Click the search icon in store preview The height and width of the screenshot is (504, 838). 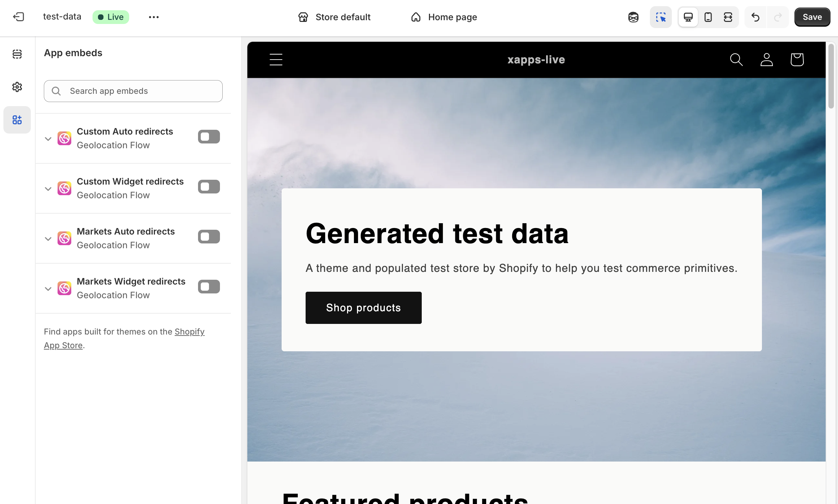tap(736, 60)
